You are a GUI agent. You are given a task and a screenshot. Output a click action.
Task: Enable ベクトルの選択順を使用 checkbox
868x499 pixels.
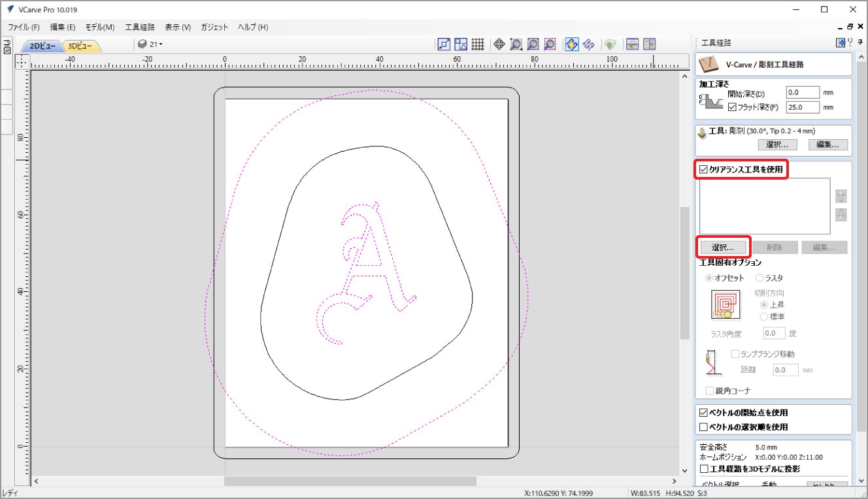pos(703,427)
